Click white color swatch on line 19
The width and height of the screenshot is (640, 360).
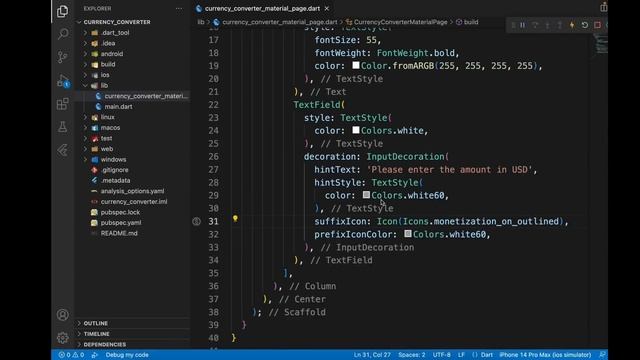pos(356,65)
